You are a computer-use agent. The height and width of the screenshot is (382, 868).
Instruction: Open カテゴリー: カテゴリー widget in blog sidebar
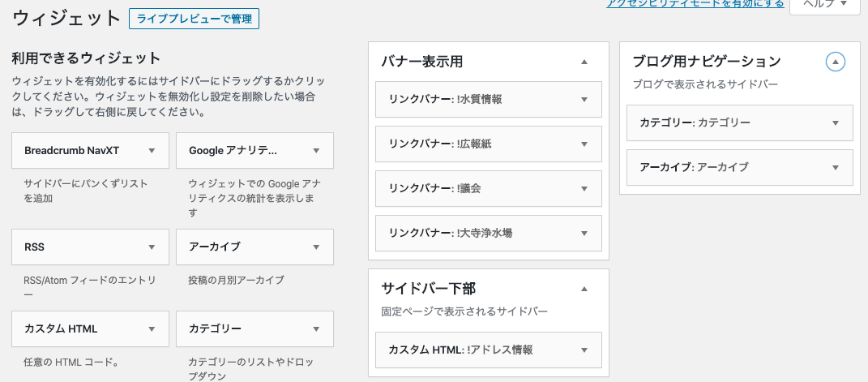tap(835, 123)
